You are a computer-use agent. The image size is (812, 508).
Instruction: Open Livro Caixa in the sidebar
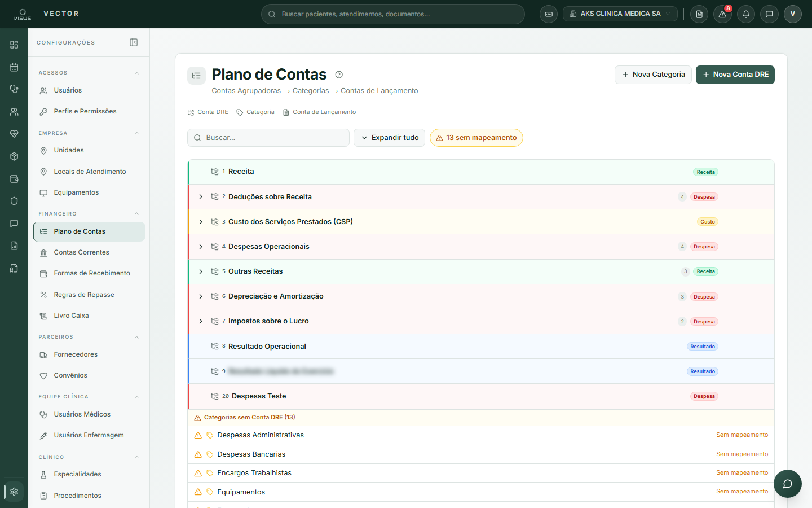click(89, 316)
